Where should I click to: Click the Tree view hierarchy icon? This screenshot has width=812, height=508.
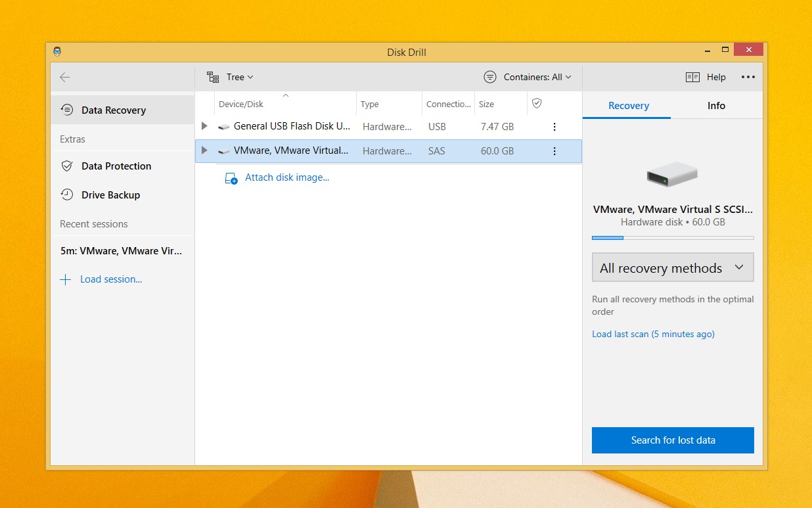pyautogui.click(x=213, y=77)
